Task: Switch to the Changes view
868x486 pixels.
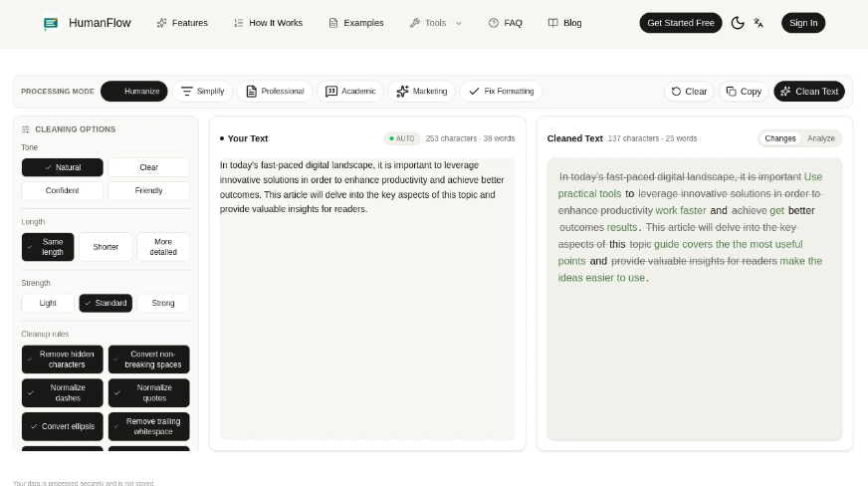Action: coord(780,138)
